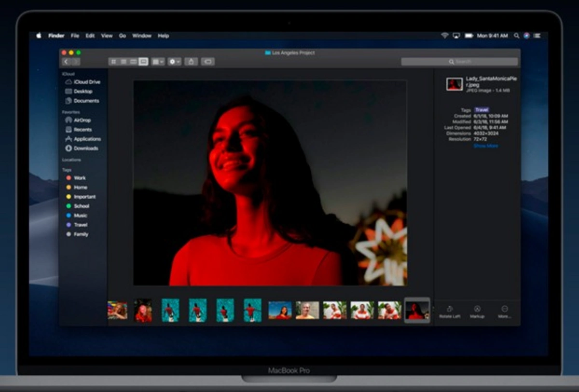Open iCloud Drive in sidebar
The width and height of the screenshot is (579, 392).
point(86,82)
